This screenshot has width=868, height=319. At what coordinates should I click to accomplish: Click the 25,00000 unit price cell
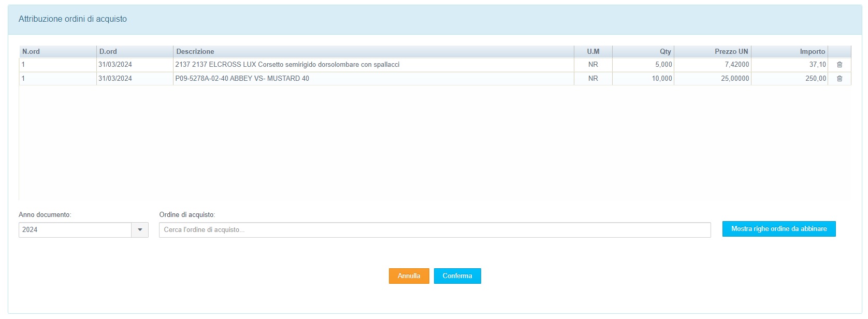click(x=734, y=79)
